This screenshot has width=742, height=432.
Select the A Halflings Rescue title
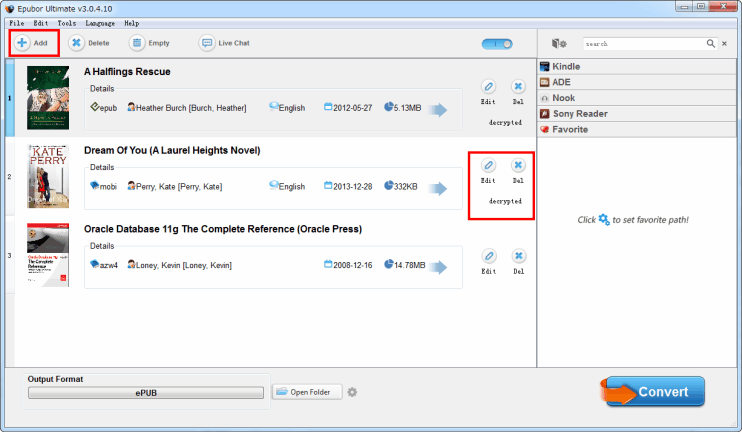[x=127, y=72]
